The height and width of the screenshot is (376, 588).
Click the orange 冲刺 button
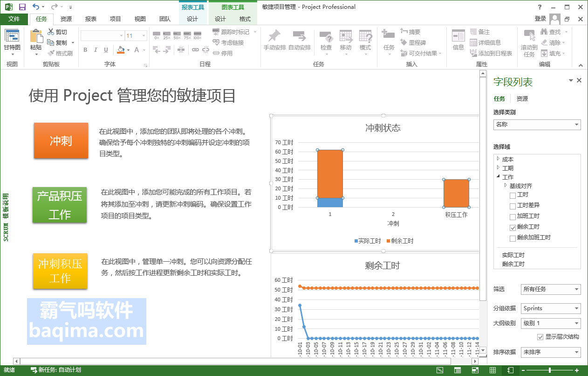(x=61, y=140)
